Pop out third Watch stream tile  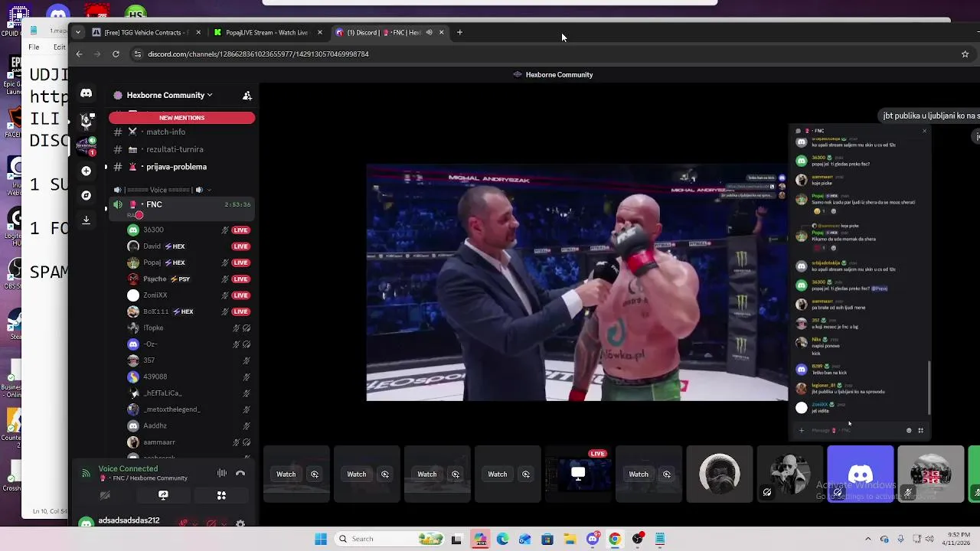coord(456,474)
